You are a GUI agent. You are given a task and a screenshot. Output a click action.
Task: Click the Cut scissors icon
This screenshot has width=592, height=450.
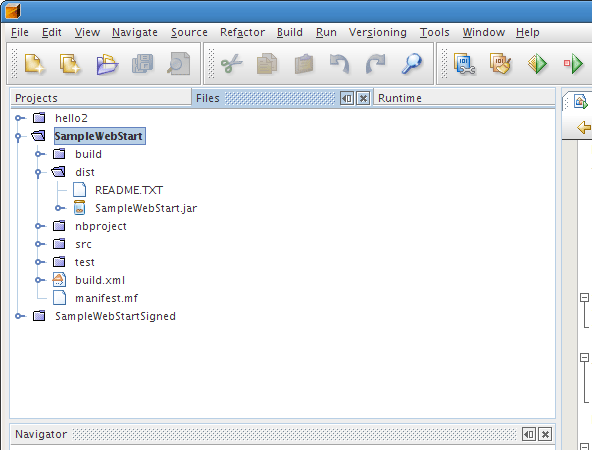[231, 63]
